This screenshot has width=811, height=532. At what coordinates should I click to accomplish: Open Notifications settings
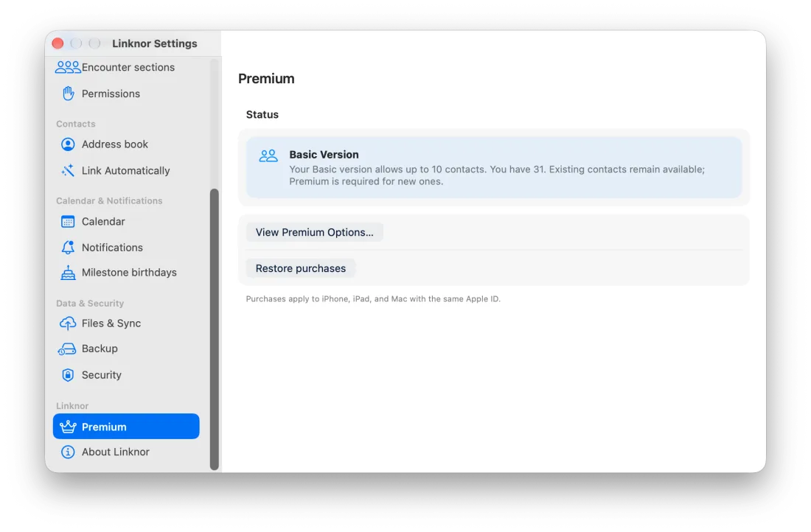(126, 248)
